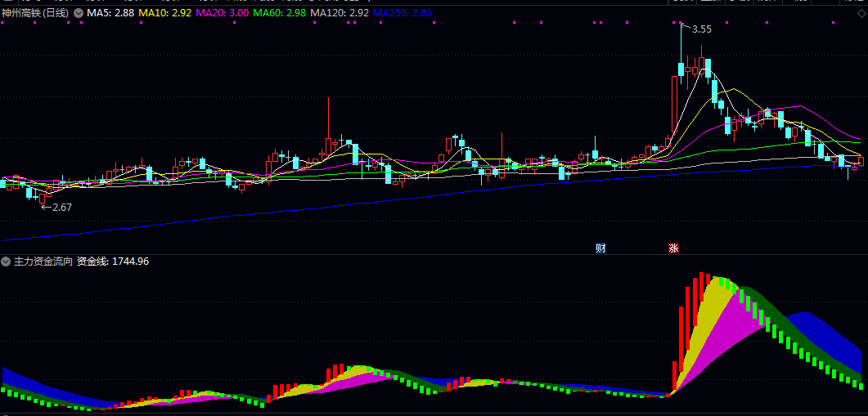Click the 神州高铁(日线) stock title
Image resolution: width=868 pixels, height=416 pixels.
click(36, 14)
